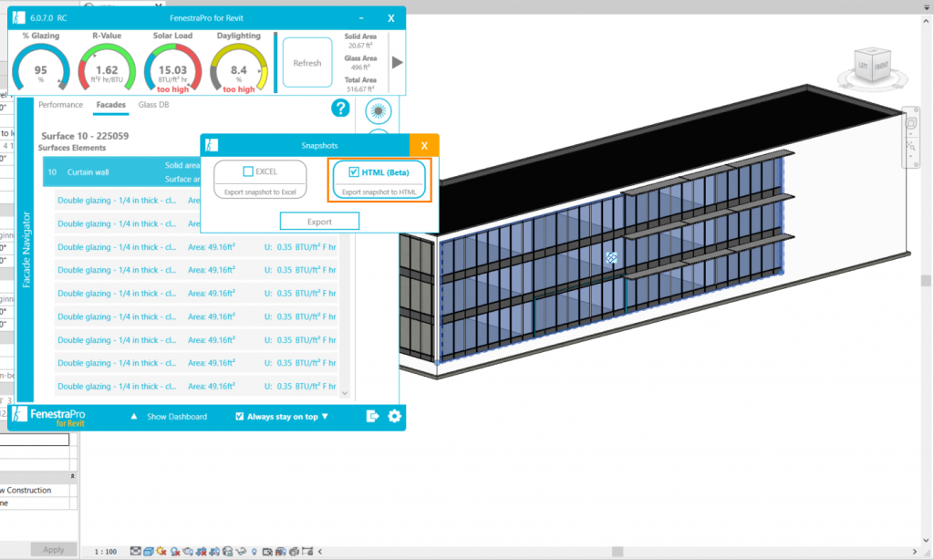Click the LEFT face of ViewCube
Screen dimensions: 934x560
(x=863, y=67)
